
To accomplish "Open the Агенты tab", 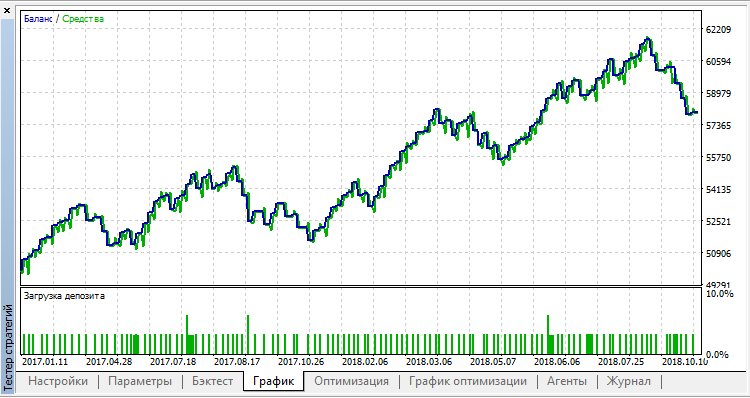I will click(567, 381).
